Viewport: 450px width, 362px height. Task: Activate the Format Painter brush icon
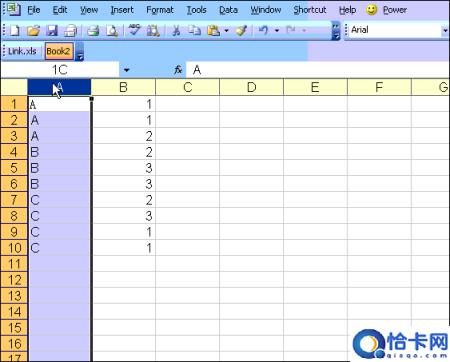coord(241,31)
